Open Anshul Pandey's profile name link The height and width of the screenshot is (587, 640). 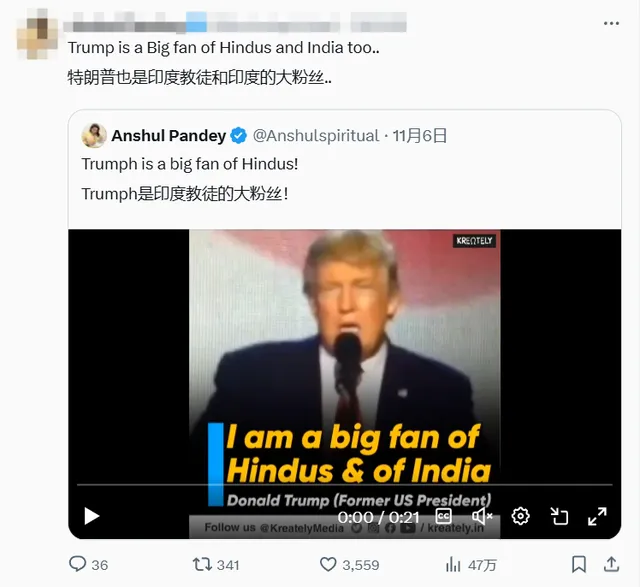(x=168, y=135)
